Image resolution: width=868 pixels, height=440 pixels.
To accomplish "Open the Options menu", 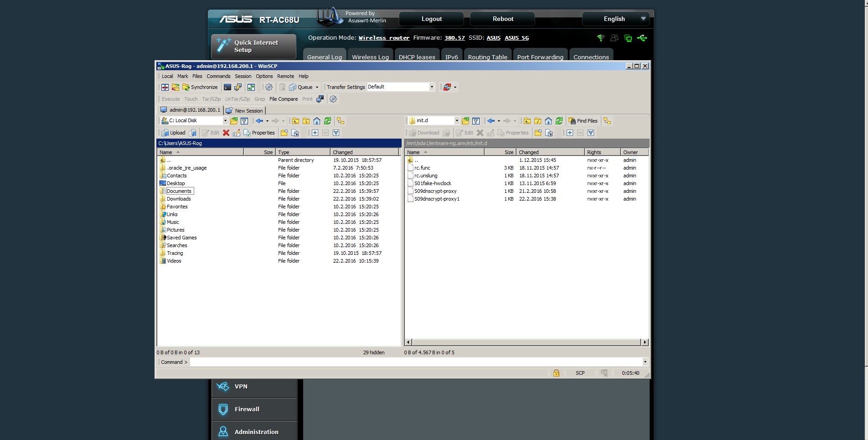I will pos(264,76).
